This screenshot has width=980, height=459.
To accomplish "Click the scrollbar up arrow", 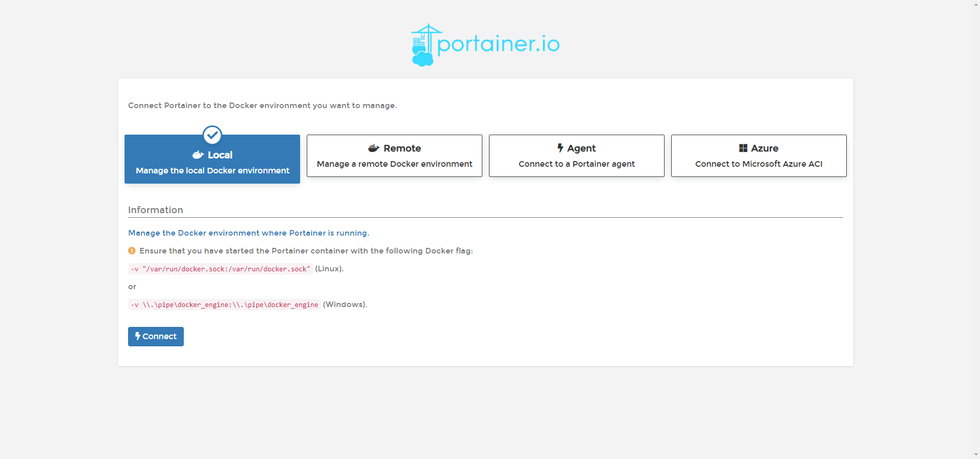I will [976, 4].
